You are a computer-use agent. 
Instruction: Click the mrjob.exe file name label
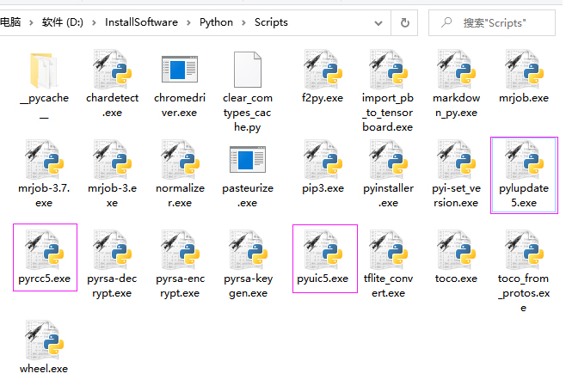(524, 98)
